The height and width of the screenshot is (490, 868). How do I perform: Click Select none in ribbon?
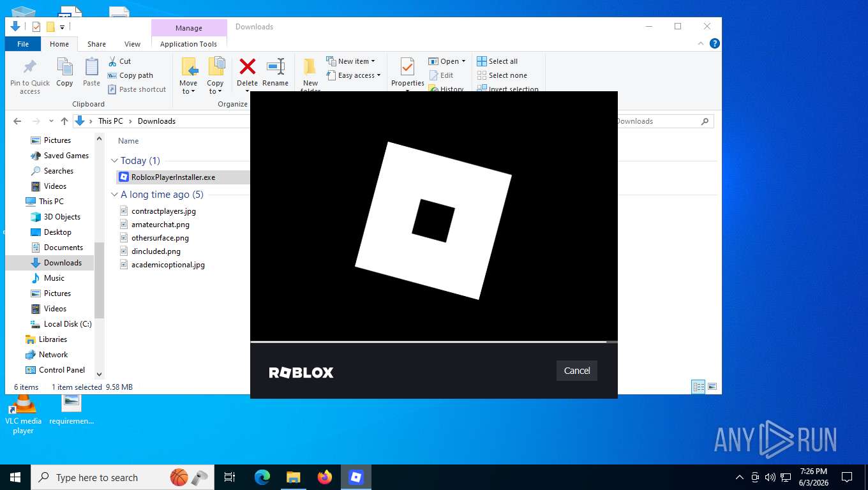[x=502, y=75]
